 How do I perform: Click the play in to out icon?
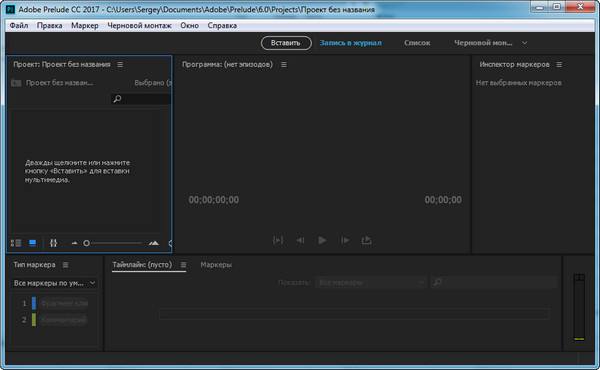tap(278, 240)
